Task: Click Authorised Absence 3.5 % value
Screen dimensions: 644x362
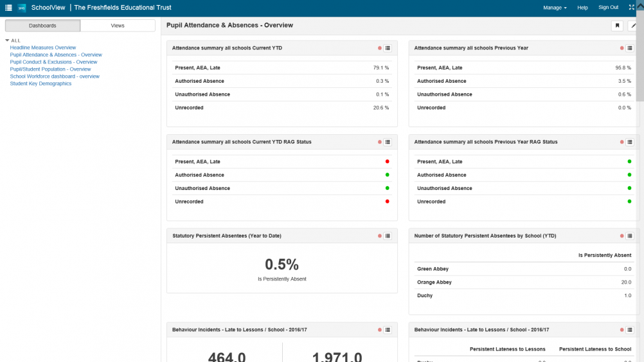Action: 624,81
